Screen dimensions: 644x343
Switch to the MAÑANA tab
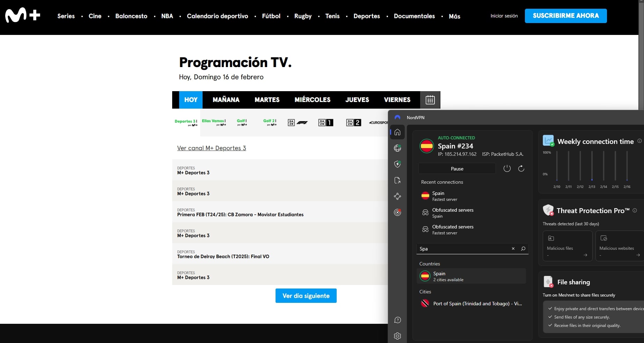coord(226,100)
